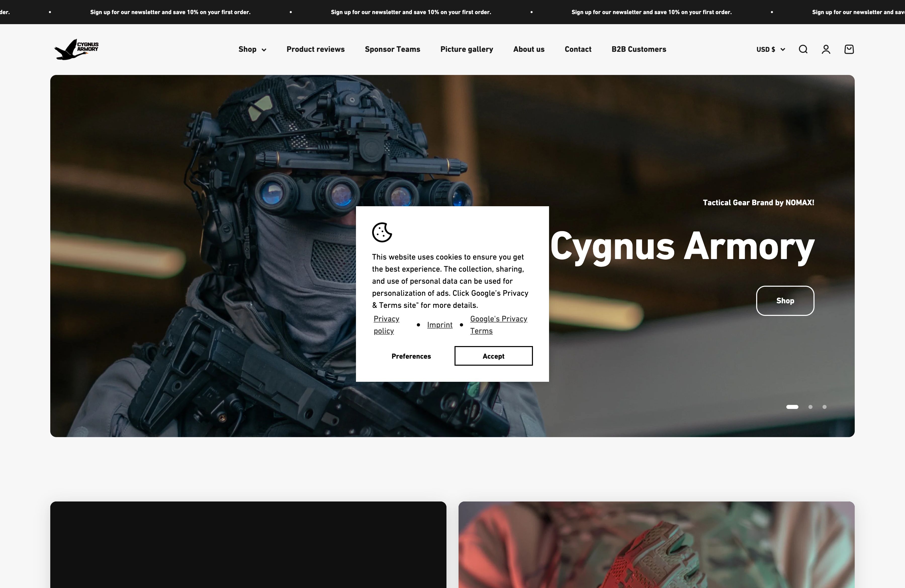905x588 pixels.
Task: Open Product reviews
Action: coord(315,49)
